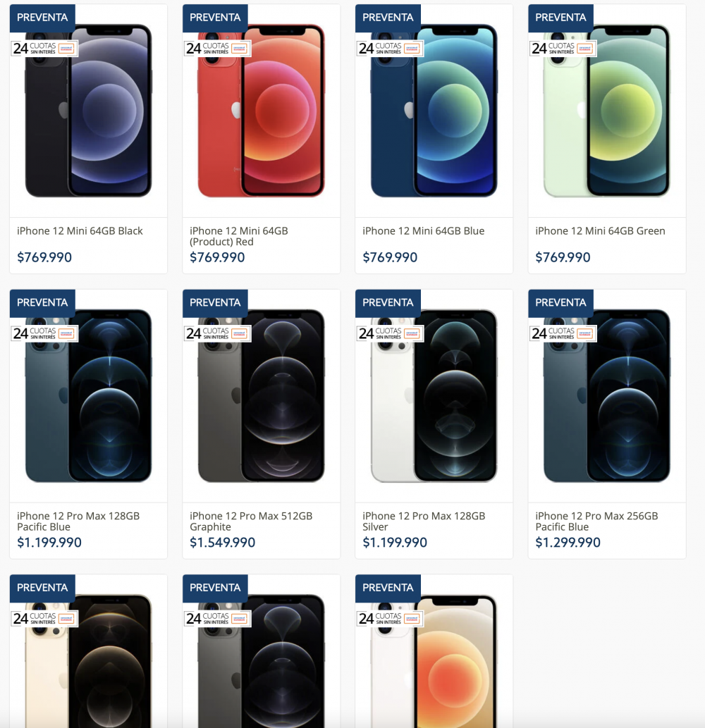Click the $1.549.990 price on Graphite model

[x=222, y=542]
